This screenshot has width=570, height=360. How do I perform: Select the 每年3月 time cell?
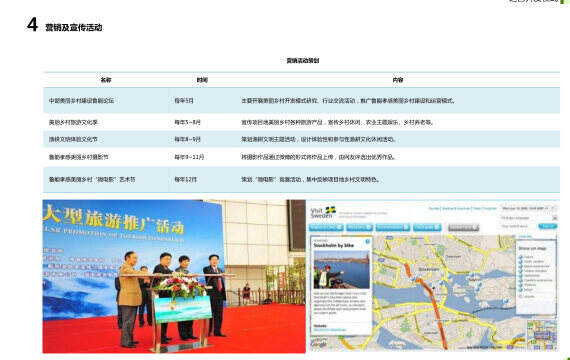tap(184, 100)
